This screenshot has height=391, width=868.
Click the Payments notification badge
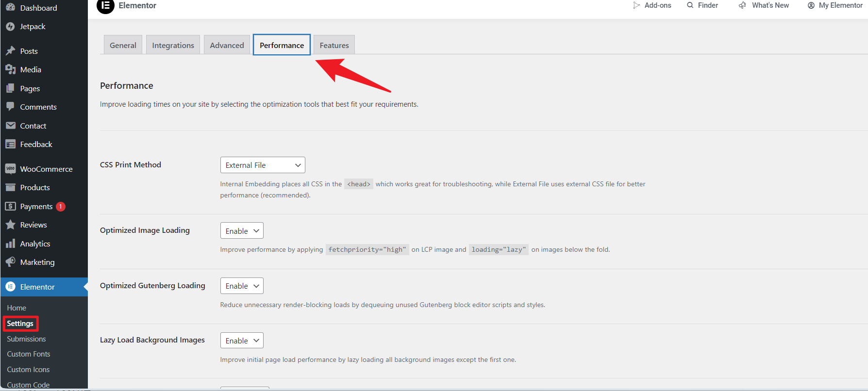(61, 207)
